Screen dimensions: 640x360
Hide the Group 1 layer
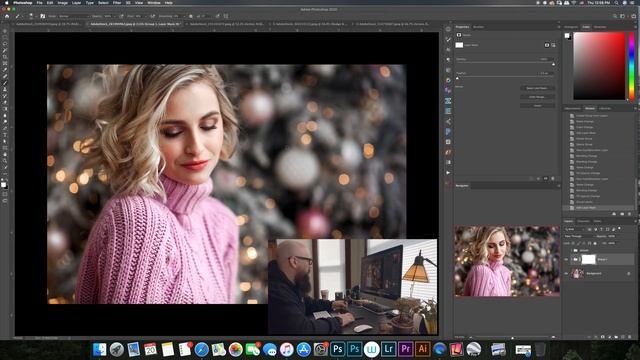pyautogui.click(x=566, y=259)
